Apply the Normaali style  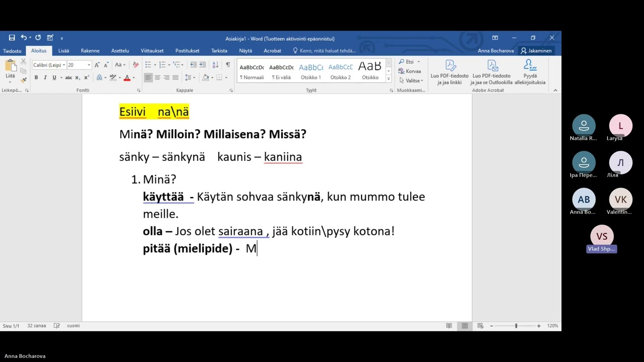click(x=252, y=71)
